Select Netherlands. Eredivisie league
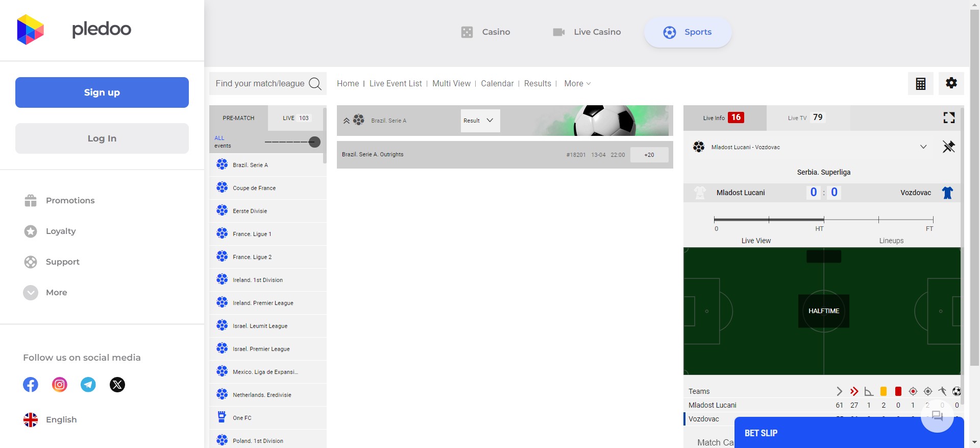Viewport: 980px width, 448px height. point(268,395)
